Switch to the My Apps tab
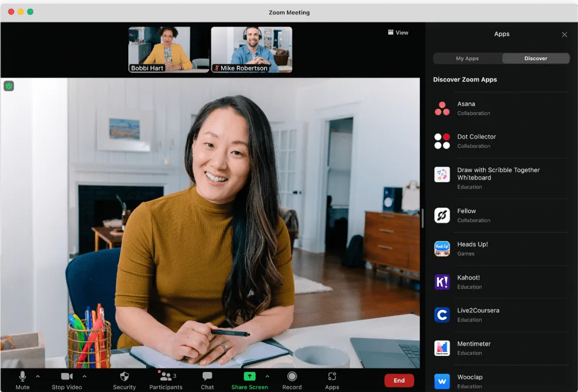Screen dimensions: 578x392 point(467,58)
